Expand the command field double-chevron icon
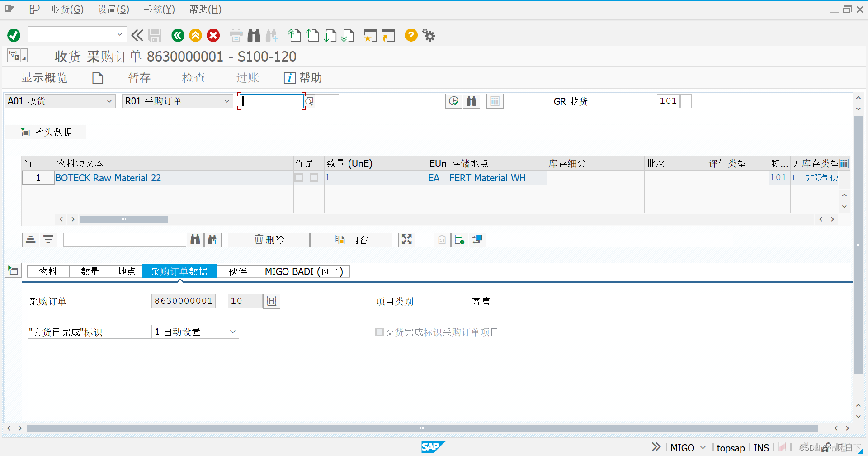The image size is (868, 456). 137,35
